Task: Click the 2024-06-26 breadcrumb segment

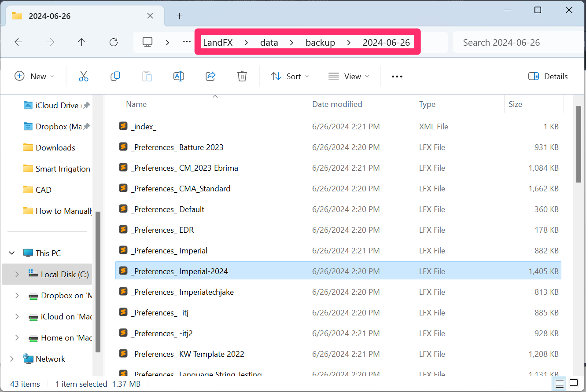Action: pyautogui.click(x=386, y=43)
